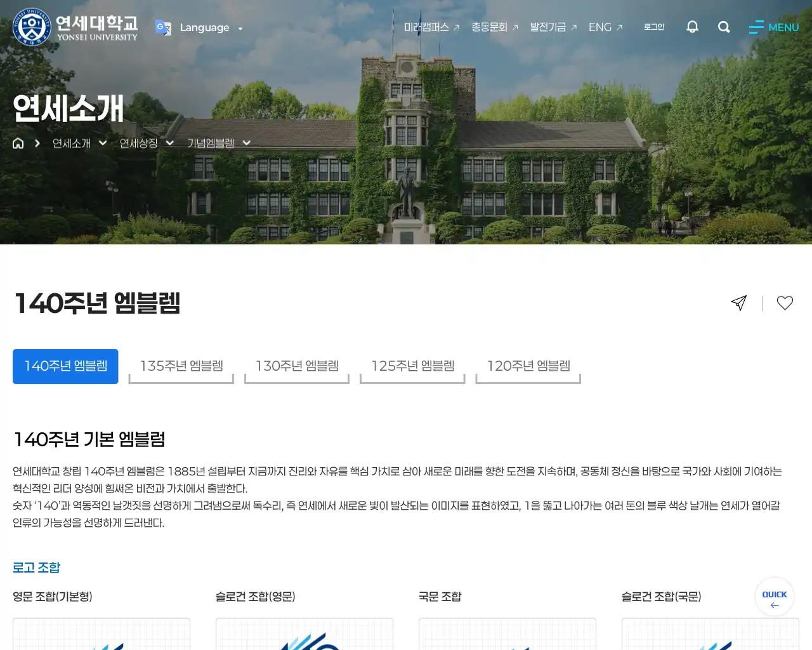Expand the 연세상징 breadcrumb dropdown
This screenshot has height=650, width=812.
[x=147, y=143]
